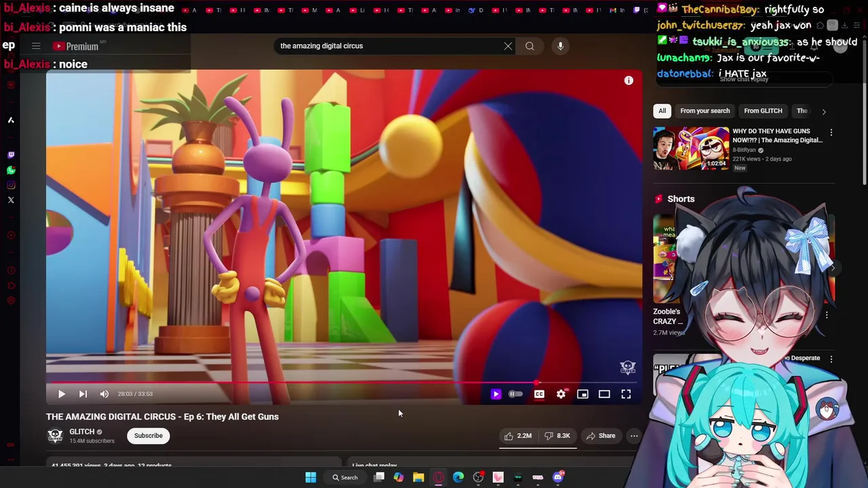Image resolution: width=868 pixels, height=488 pixels.
Task: Switch to Opera GX in the taskbar
Action: pos(439,477)
